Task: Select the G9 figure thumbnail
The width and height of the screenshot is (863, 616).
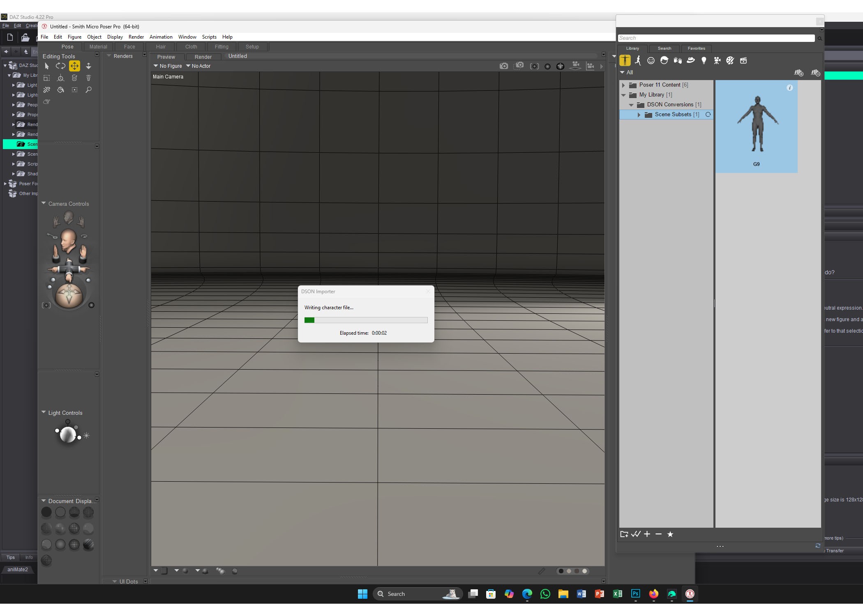Action: [756, 126]
